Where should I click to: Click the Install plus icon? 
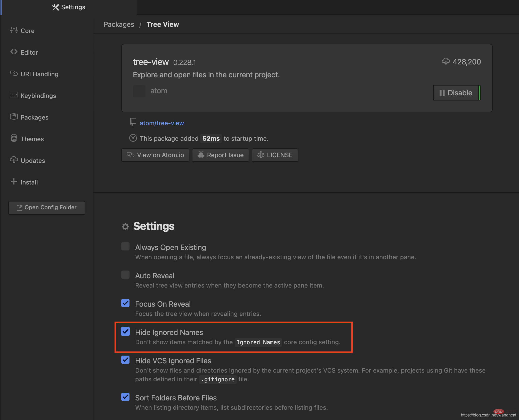point(14,182)
